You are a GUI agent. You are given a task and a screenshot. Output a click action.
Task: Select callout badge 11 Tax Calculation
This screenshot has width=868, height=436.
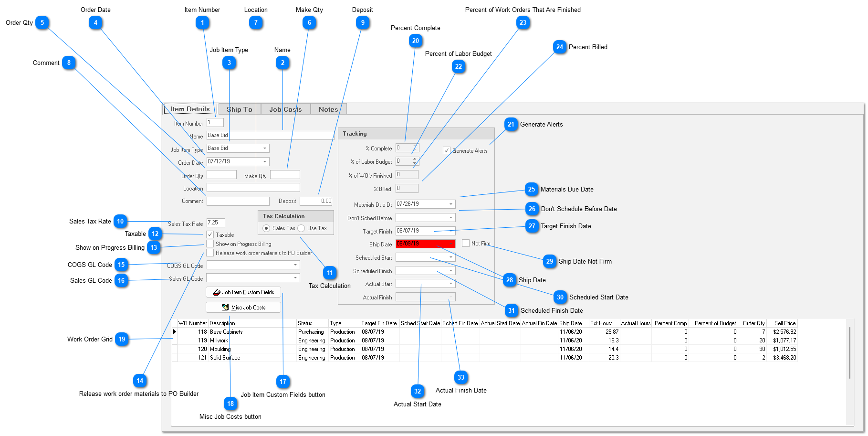330,273
